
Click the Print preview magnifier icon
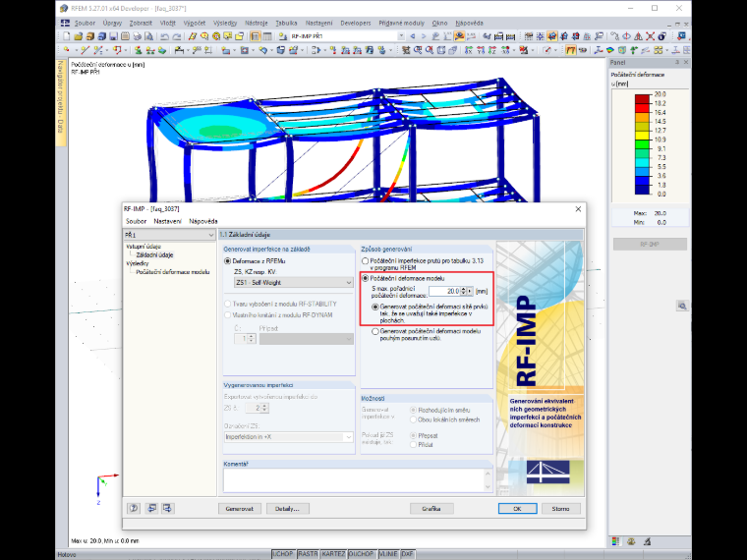tap(148, 36)
